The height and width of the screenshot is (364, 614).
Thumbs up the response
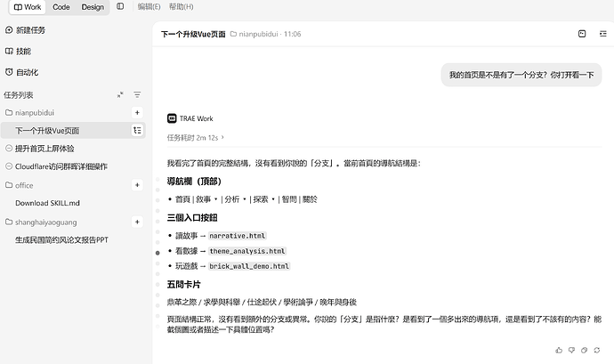click(559, 350)
